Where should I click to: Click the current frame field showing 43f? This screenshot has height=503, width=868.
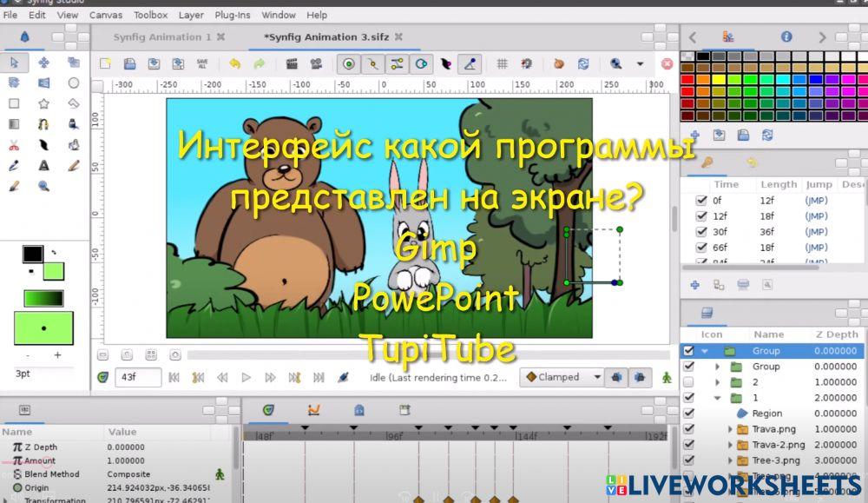(x=138, y=377)
